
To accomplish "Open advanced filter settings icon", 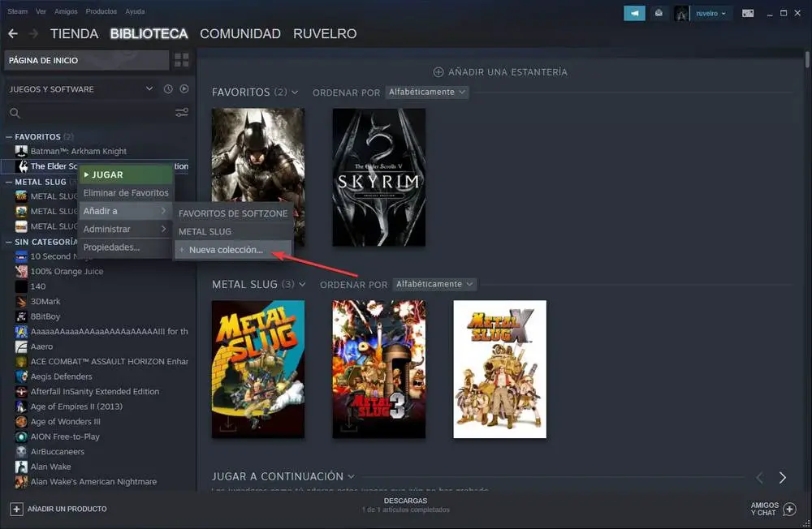I will click(x=182, y=112).
